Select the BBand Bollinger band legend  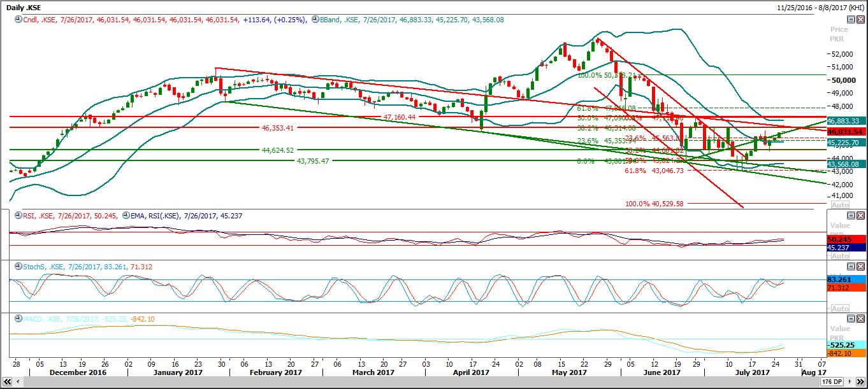(412, 20)
